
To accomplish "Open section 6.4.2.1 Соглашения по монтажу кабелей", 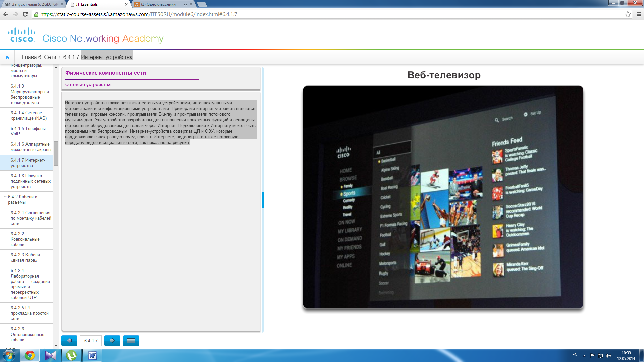I will tap(26, 218).
